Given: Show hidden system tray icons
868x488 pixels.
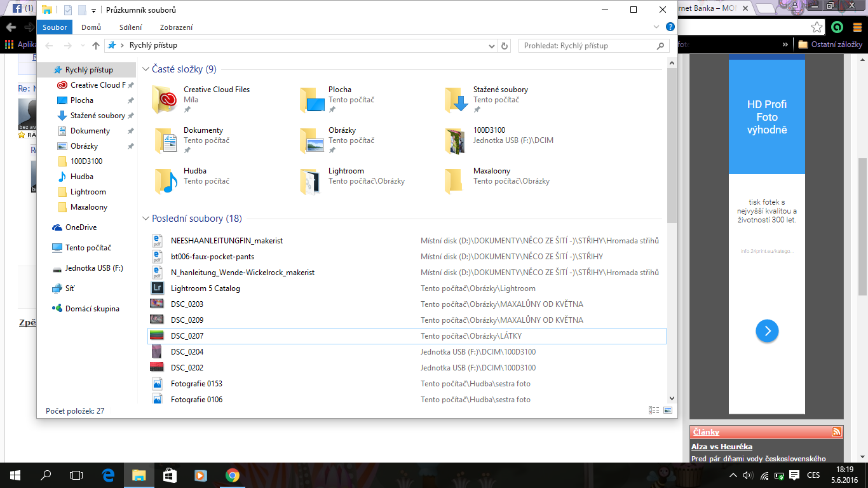Looking at the screenshot, I should coord(733,475).
